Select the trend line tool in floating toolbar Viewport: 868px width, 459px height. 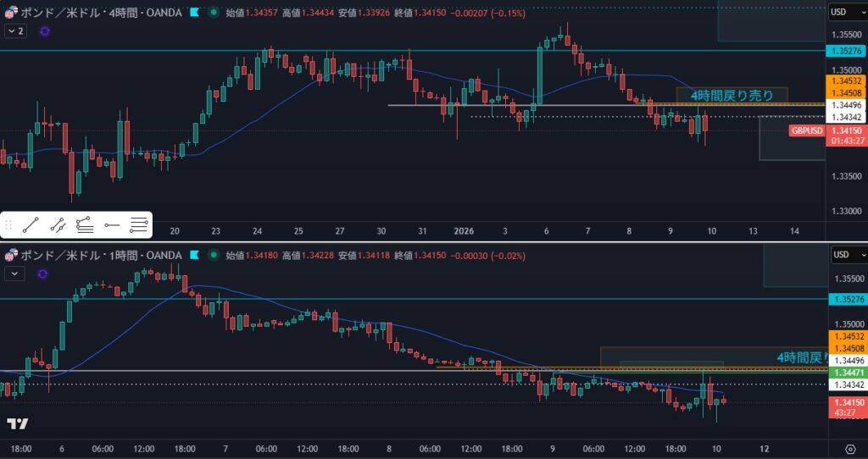point(31,225)
